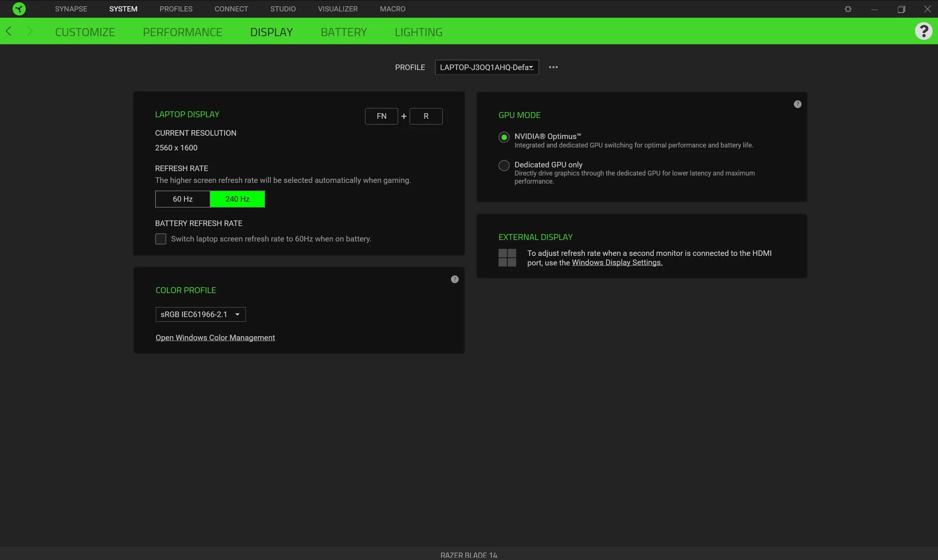Expand the PROFILE dropdown
Viewport: 938px width, 560px height.
[487, 67]
